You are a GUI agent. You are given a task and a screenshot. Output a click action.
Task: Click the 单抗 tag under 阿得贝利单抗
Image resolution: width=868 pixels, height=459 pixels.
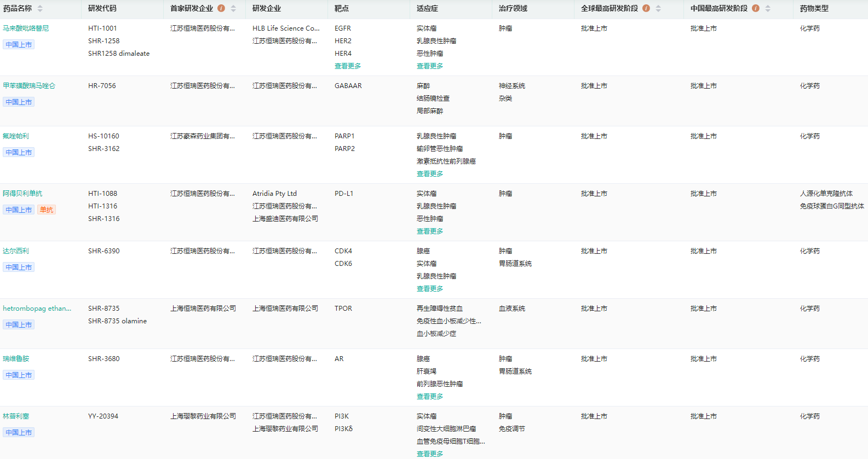click(47, 210)
